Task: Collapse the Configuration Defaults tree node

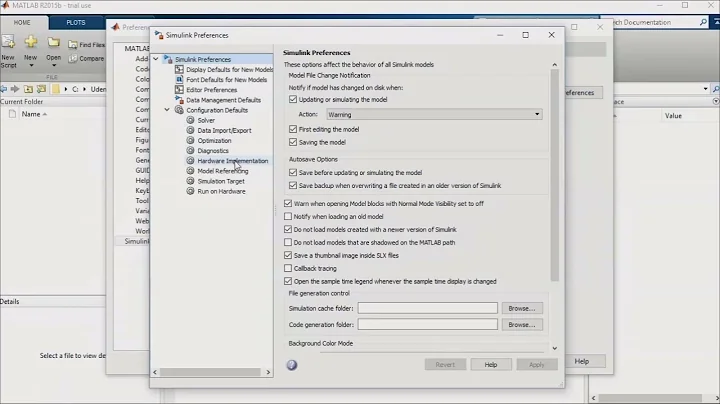Action: tap(167, 110)
